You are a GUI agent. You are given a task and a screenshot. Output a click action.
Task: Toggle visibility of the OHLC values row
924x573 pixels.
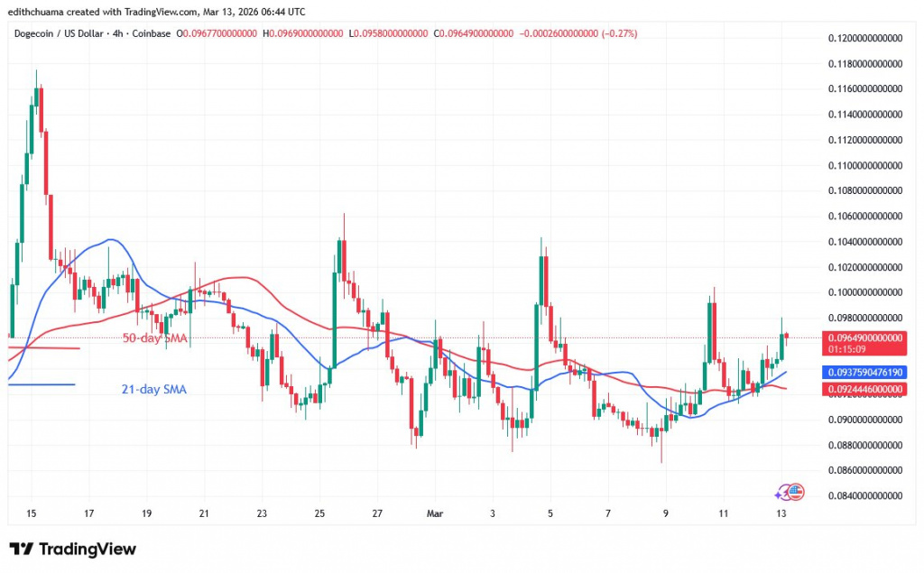tap(361, 33)
